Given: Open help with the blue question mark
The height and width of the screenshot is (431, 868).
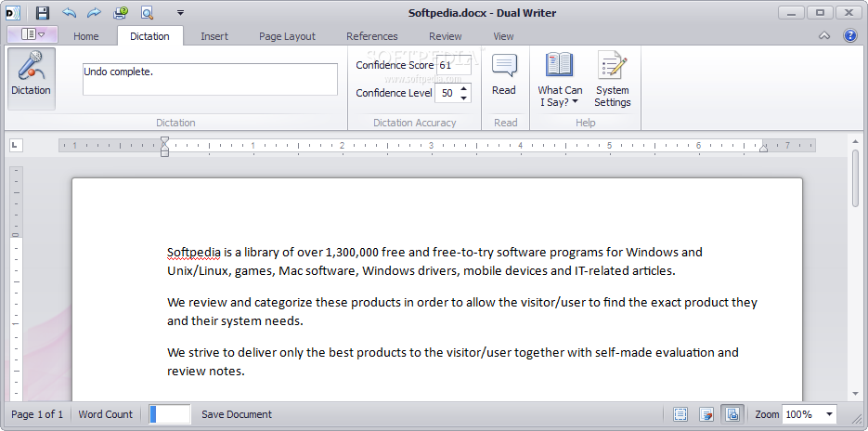Looking at the screenshot, I should point(850,35).
